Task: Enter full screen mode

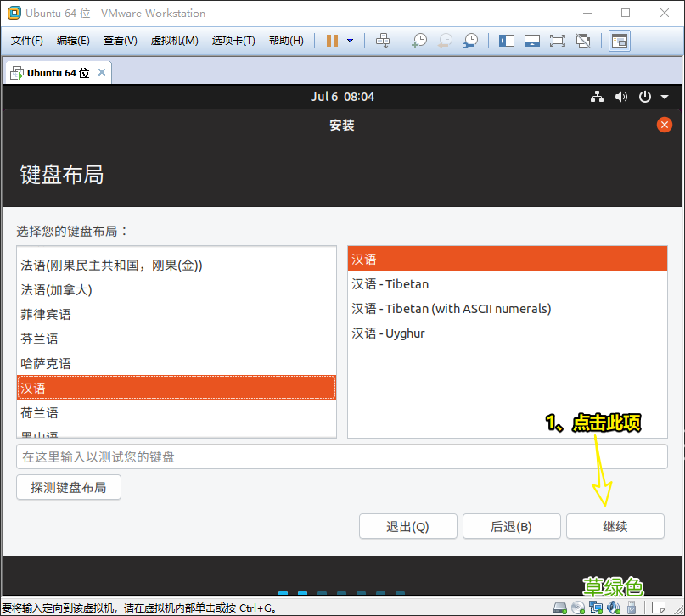Action: [x=558, y=41]
